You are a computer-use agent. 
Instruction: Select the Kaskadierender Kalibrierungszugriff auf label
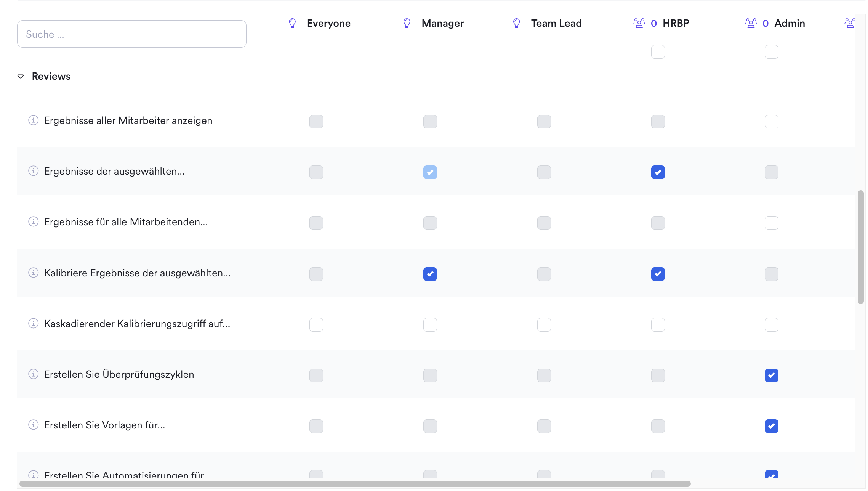[x=137, y=324]
